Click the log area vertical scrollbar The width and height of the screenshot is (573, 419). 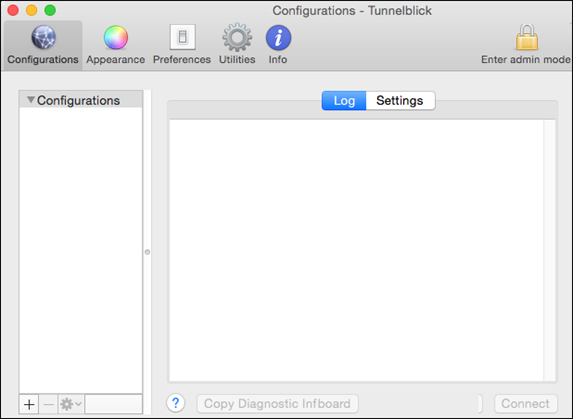549,250
